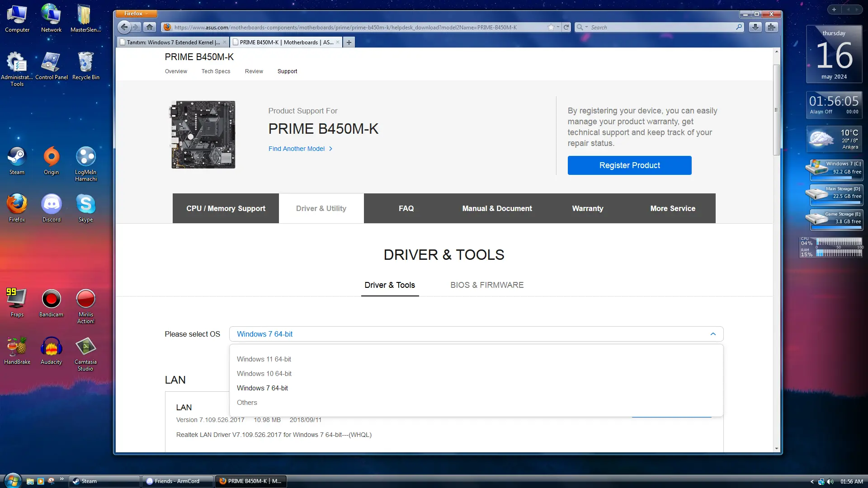The width and height of the screenshot is (868, 488).
Task: Open the Windows Start orb
Action: pos(12,480)
